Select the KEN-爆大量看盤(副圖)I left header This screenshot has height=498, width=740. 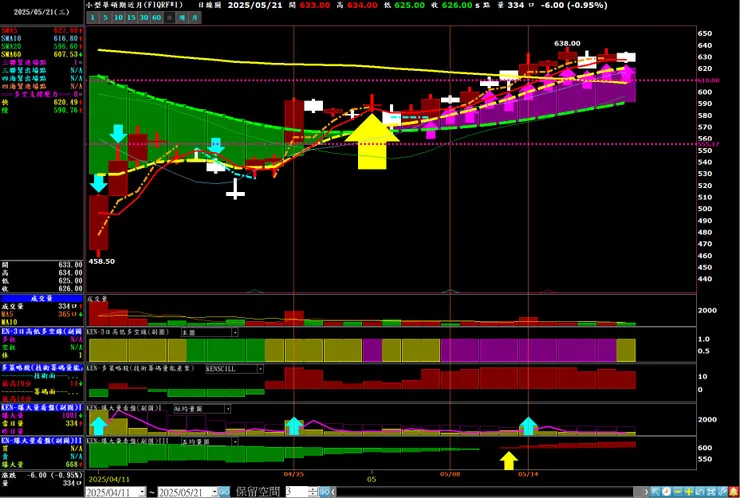[42, 407]
